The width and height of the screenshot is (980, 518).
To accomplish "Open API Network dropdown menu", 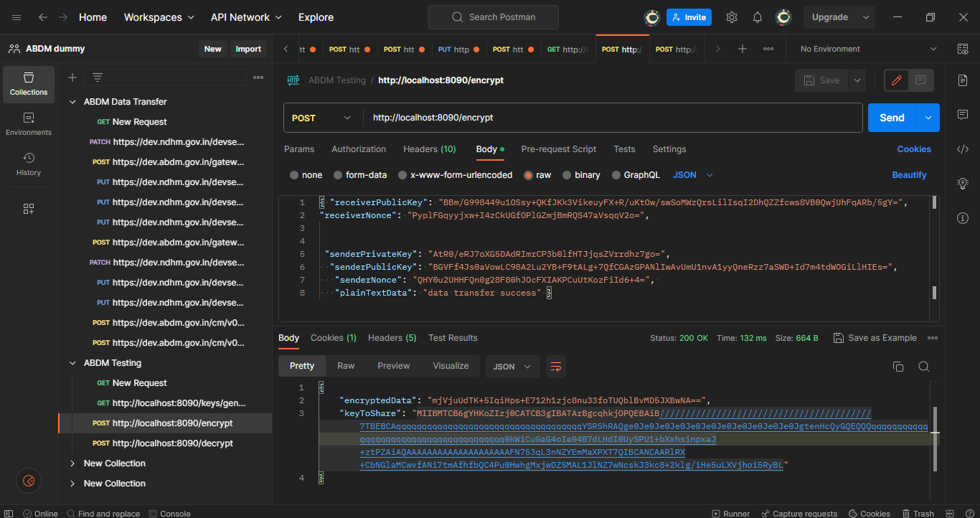I will [246, 17].
